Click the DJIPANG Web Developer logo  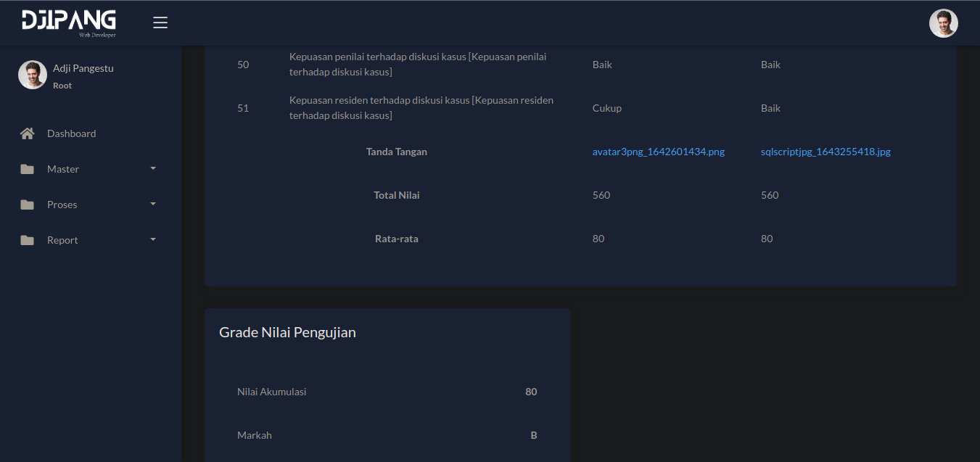point(69,22)
